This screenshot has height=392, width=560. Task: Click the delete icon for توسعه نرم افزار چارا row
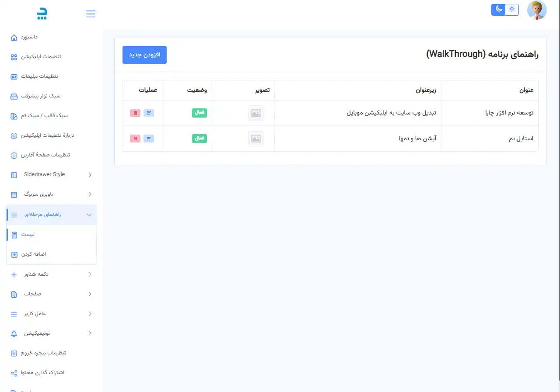coord(135,113)
